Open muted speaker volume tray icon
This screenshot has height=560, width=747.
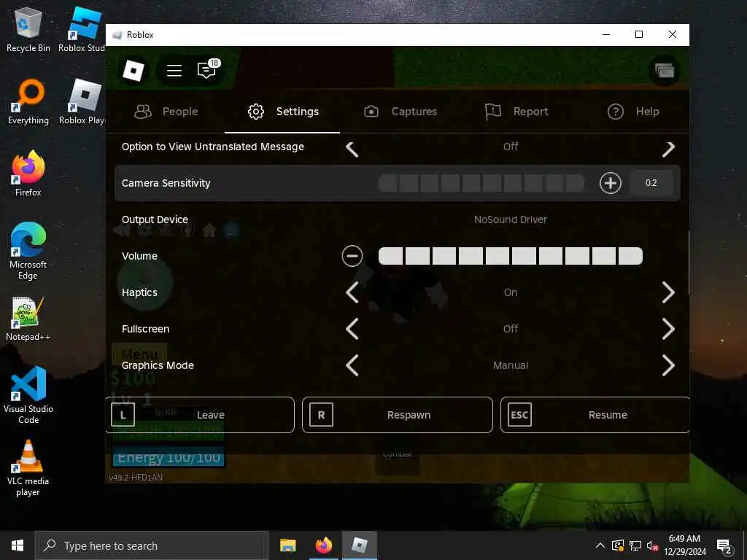click(653, 545)
